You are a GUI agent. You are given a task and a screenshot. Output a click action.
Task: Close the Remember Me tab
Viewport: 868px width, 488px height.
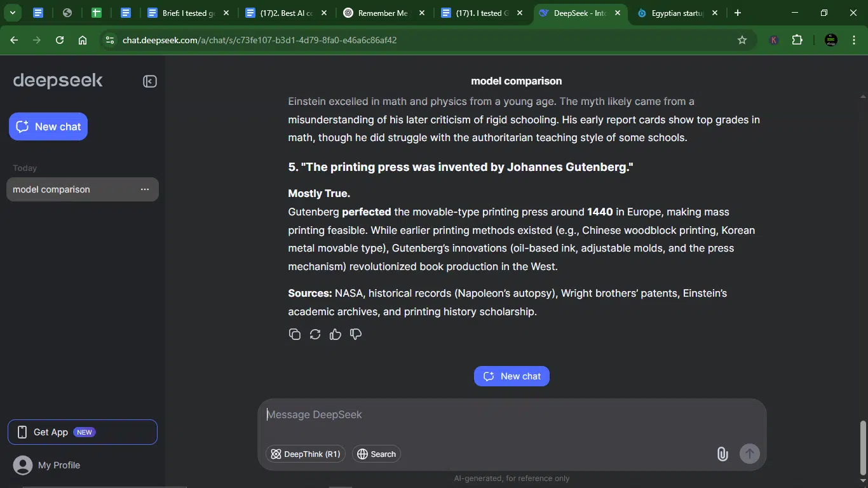[421, 13]
